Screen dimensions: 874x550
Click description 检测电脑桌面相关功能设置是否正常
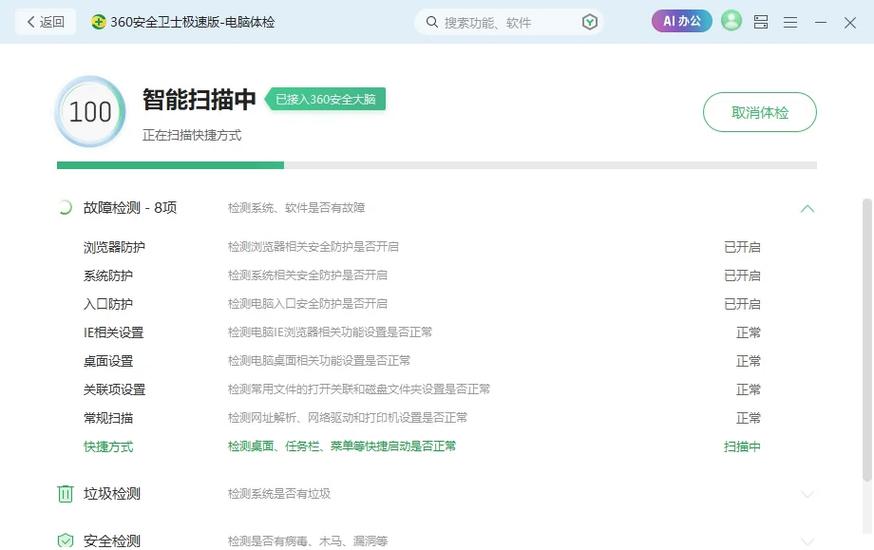[x=319, y=361]
